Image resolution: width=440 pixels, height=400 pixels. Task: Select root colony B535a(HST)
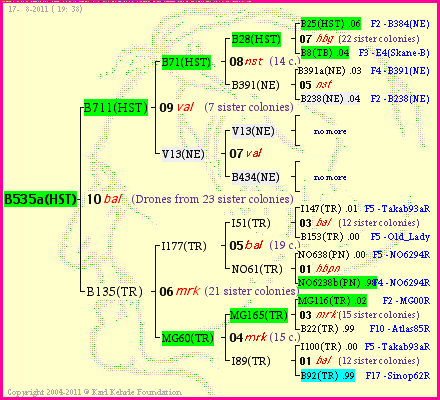point(40,199)
